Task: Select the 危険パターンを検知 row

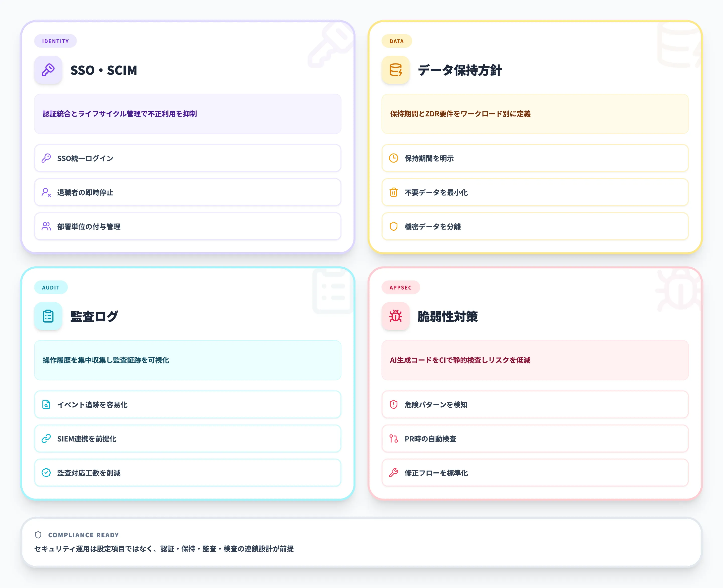Action: tap(534, 404)
